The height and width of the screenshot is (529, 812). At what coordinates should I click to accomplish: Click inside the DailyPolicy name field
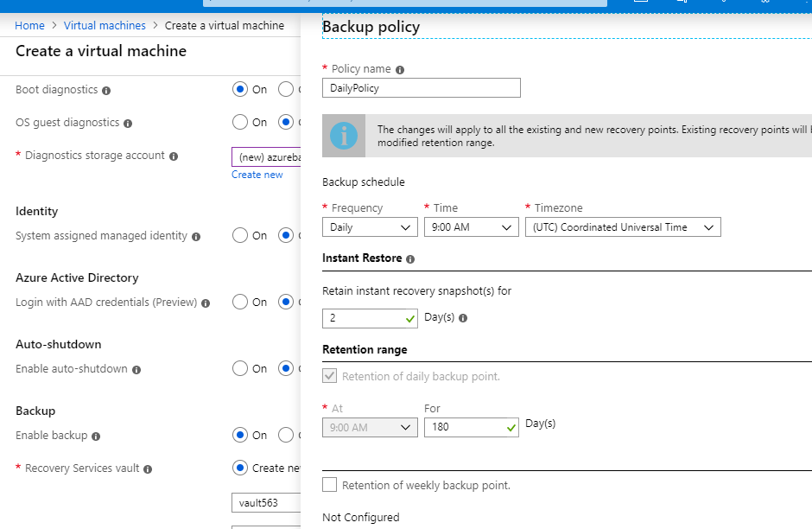(421, 87)
